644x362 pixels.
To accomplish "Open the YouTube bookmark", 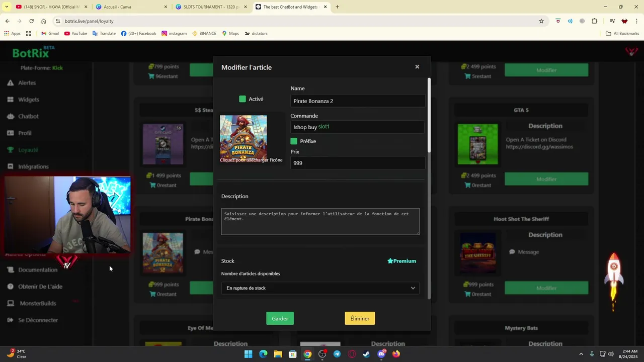I will (75, 34).
